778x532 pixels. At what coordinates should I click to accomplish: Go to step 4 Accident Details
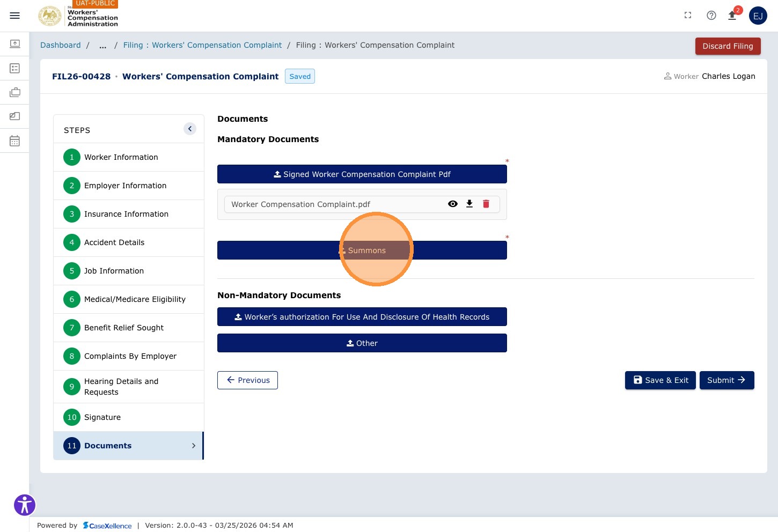pos(129,242)
